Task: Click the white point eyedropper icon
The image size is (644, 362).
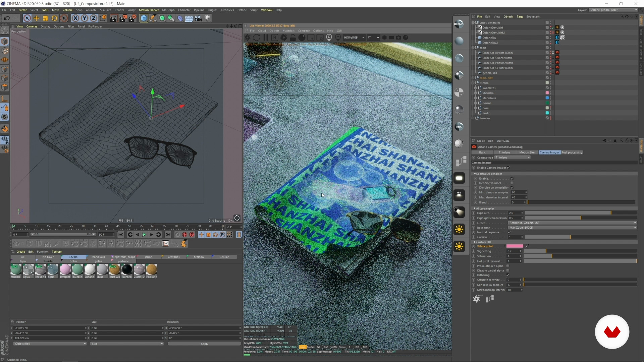Action: [x=527, y=246]
